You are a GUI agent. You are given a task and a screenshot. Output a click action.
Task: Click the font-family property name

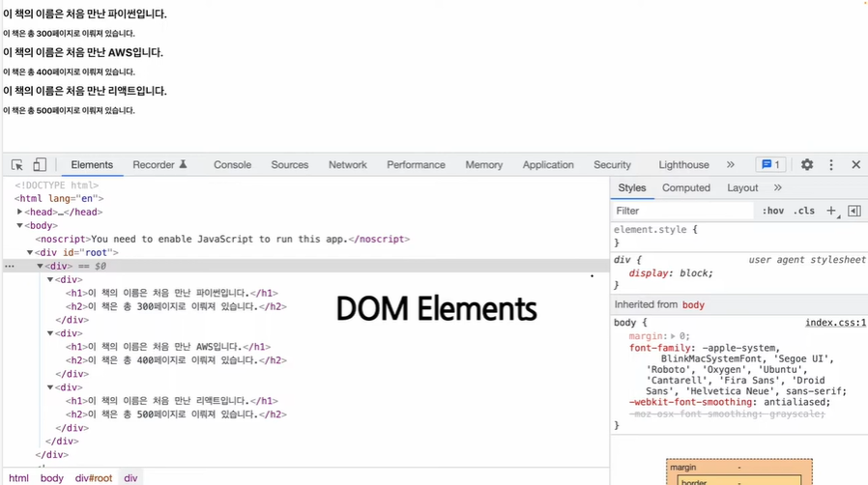tap(659, 348)
